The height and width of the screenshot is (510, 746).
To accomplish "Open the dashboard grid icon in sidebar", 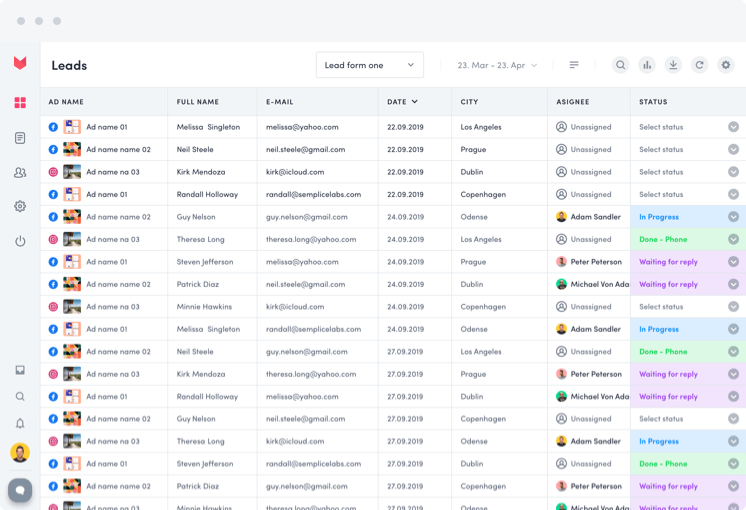I will 20,102.
